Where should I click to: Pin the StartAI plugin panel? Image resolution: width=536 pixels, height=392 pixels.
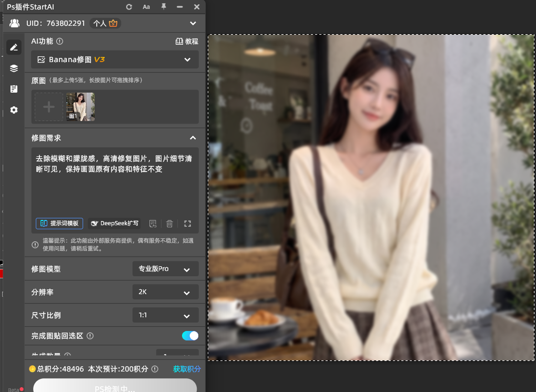pyautogui.click(x=164, y=6)
